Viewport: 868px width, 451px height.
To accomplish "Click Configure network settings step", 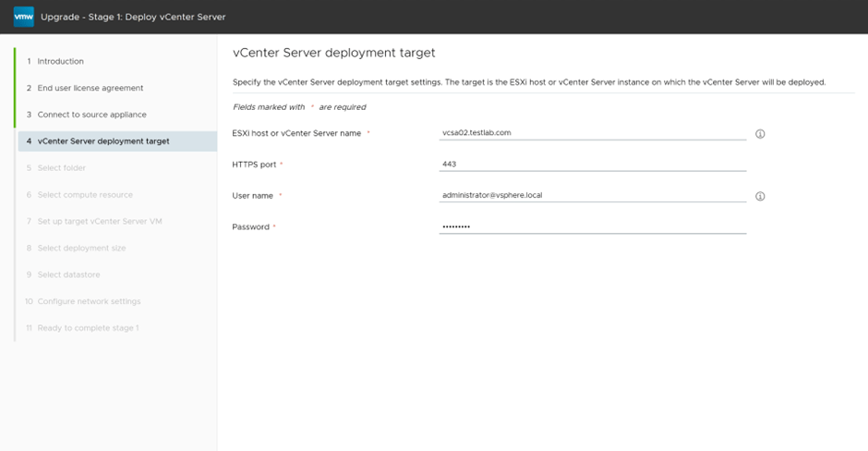I will click(89, 301).
